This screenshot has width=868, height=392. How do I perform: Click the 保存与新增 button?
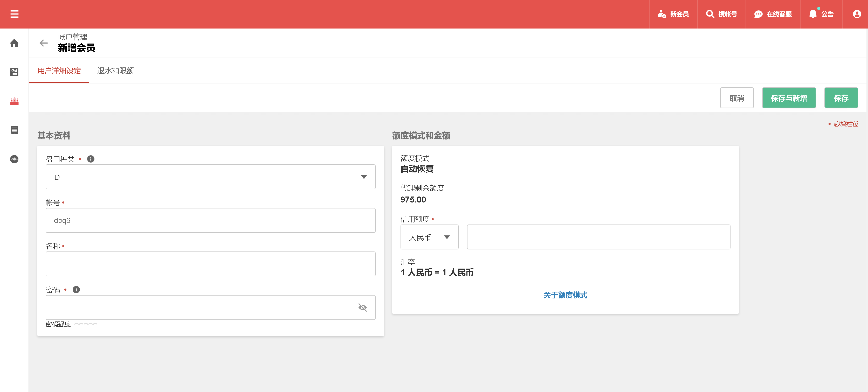[789, 98]
